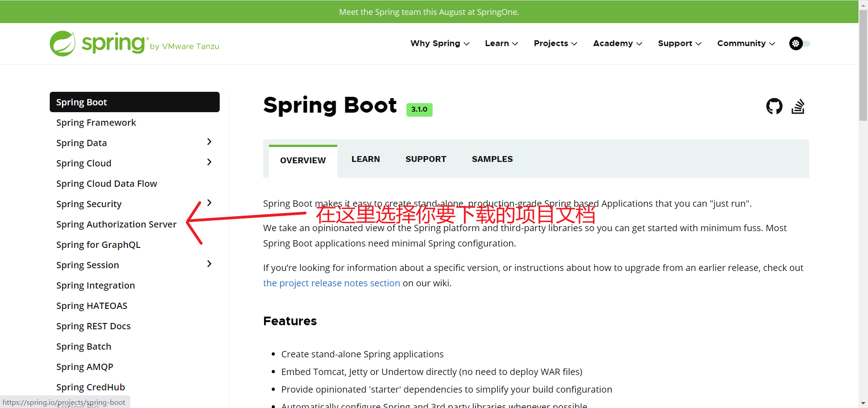The height and width of the screenshot is (408, 868).
Task: Open Spring Cloud project page
Action: click(84, 163)
